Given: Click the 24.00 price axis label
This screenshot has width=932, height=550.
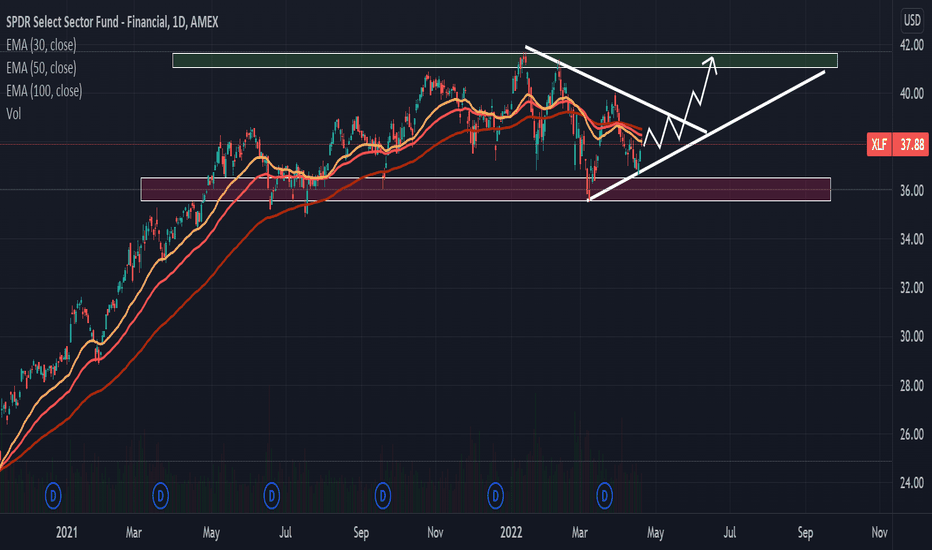Looking at the screenshot, I should (912, 483).
